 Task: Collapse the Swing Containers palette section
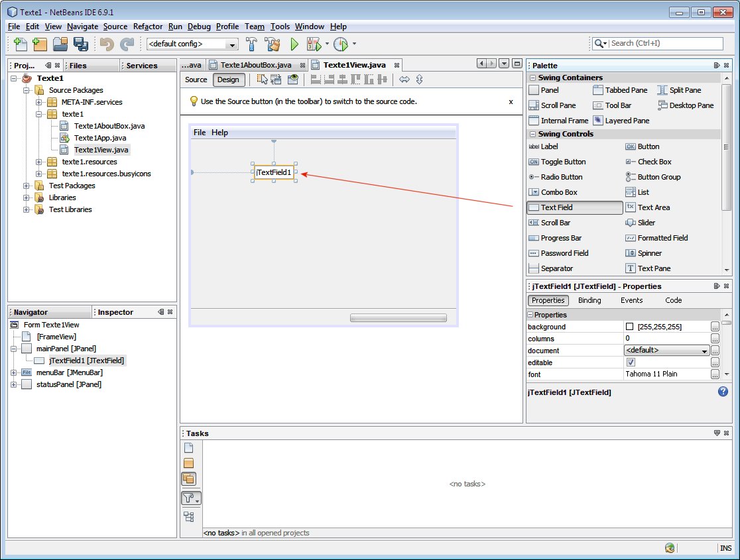[533, 78]
